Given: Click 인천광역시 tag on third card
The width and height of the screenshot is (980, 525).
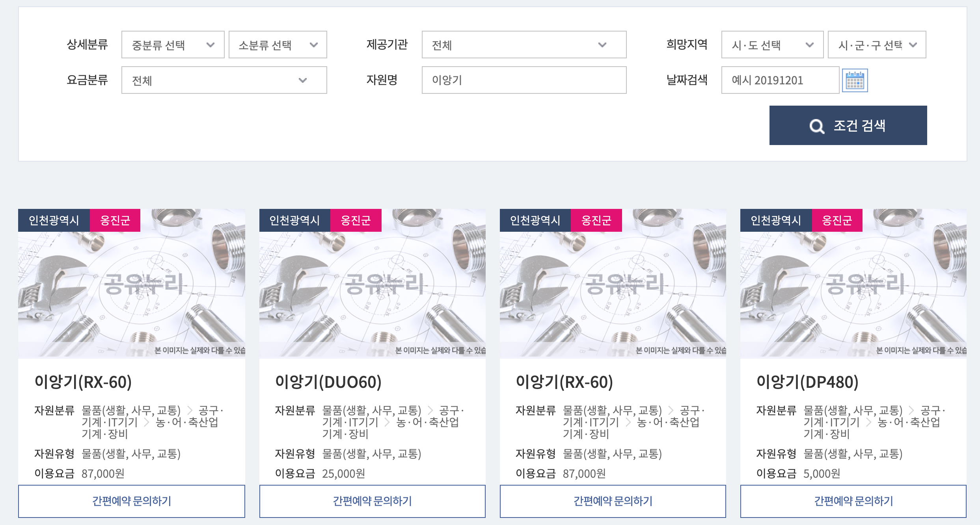Looking at the screenshot, I should pos(535,220).
